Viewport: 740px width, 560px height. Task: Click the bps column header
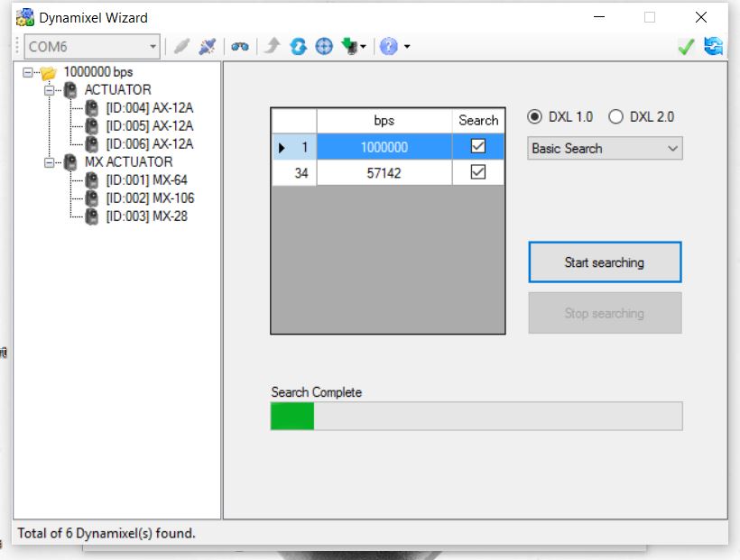coord(384,121)
